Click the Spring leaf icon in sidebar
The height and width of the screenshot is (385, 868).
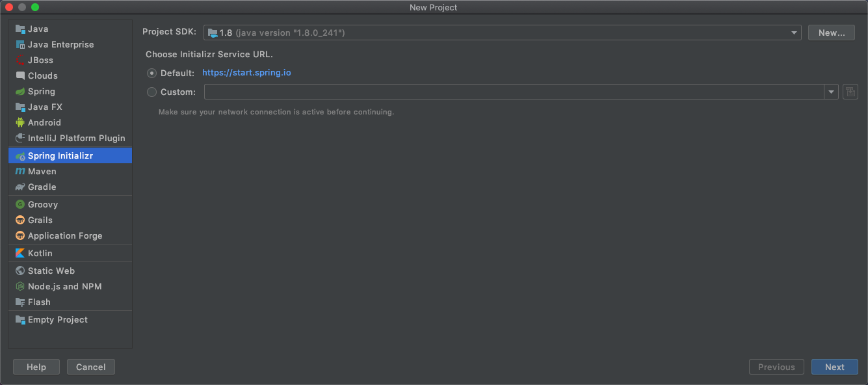(20, 92)
